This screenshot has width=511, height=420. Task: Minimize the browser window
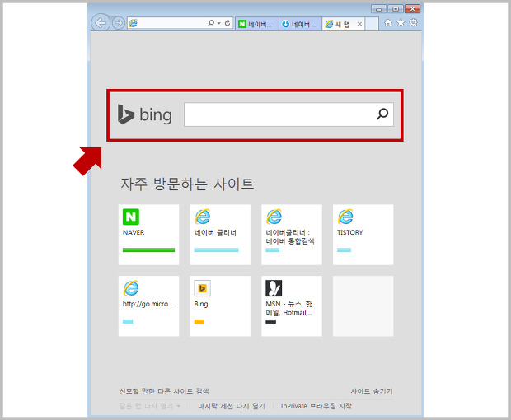pos(378,9)
